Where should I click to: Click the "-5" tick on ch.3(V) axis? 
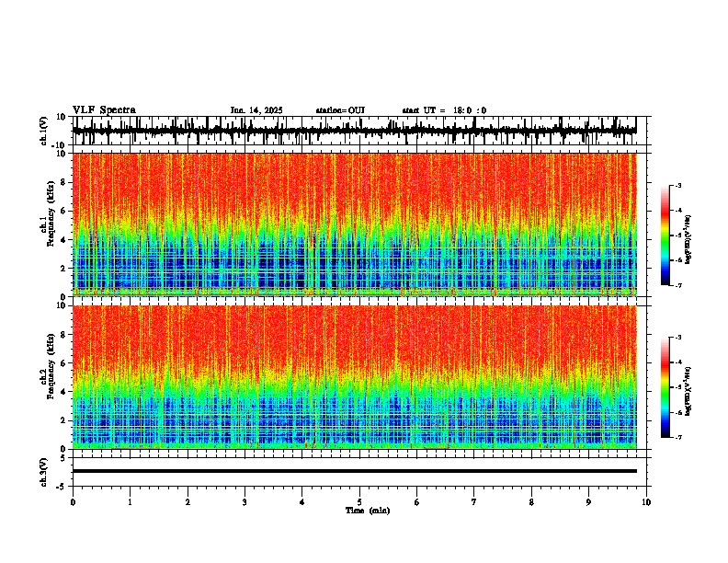click(x=62, y=487)
